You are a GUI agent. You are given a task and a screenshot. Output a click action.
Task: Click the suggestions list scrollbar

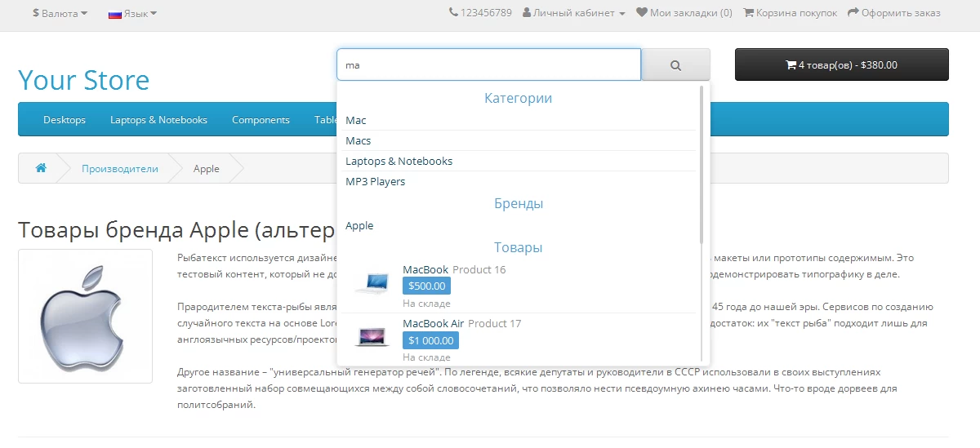(702, 164)
